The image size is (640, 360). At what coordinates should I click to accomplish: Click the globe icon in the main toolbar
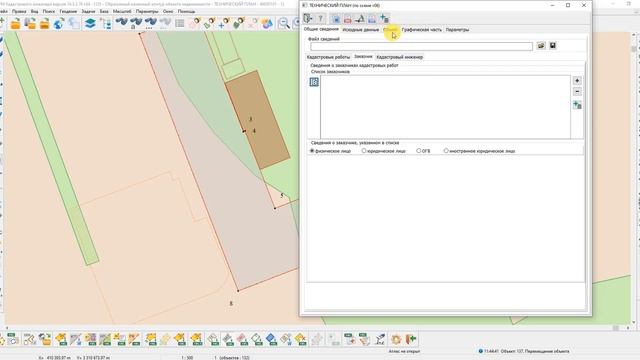[x=59, y=24]
